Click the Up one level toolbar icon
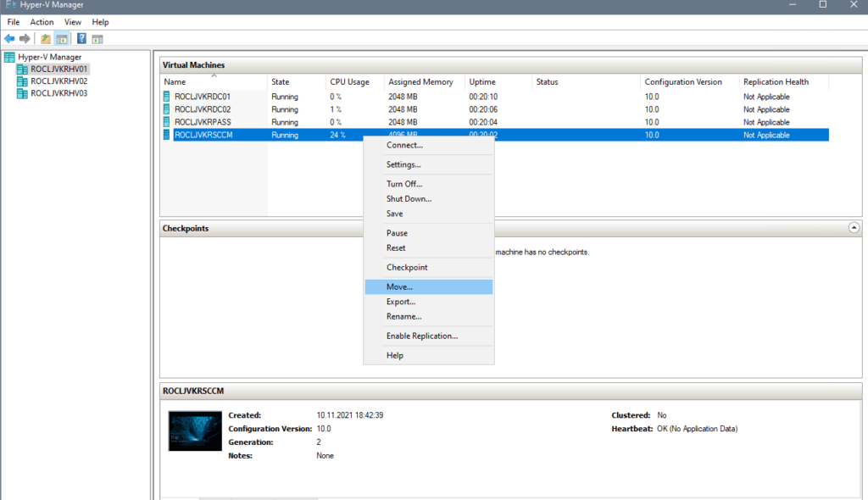 click(x=46, y=39)
